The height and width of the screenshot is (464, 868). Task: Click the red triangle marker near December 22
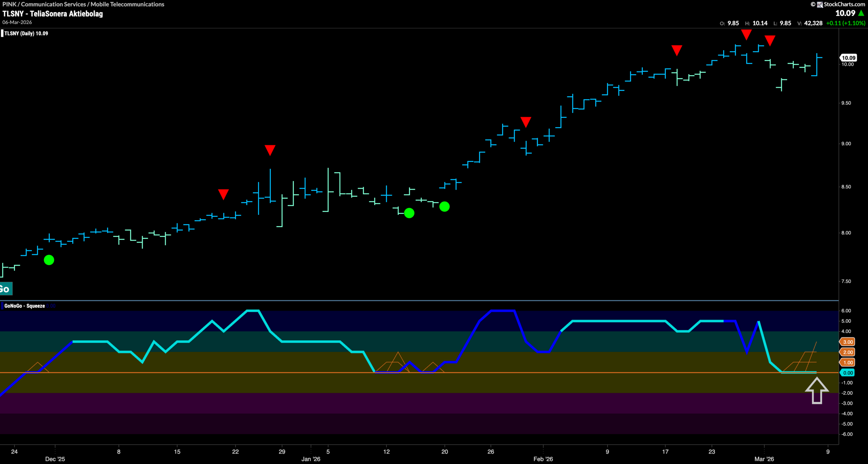pyautogui.click(x=223, y=194)
